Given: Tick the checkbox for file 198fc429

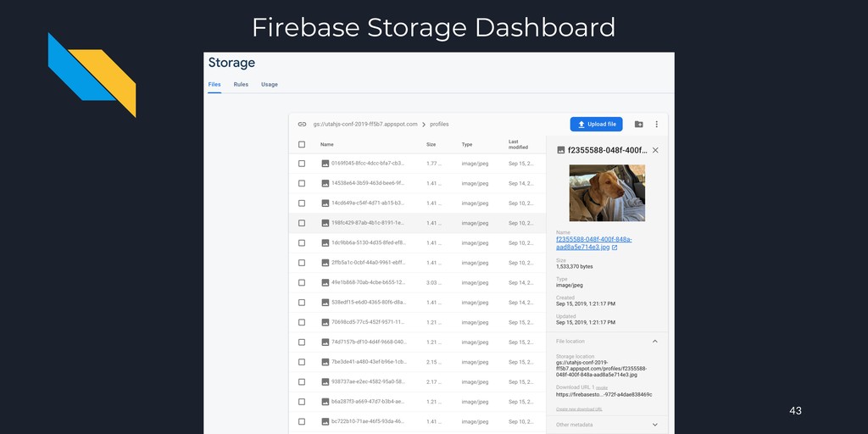Looking at the screenshot, I should (x=302, y=223).
